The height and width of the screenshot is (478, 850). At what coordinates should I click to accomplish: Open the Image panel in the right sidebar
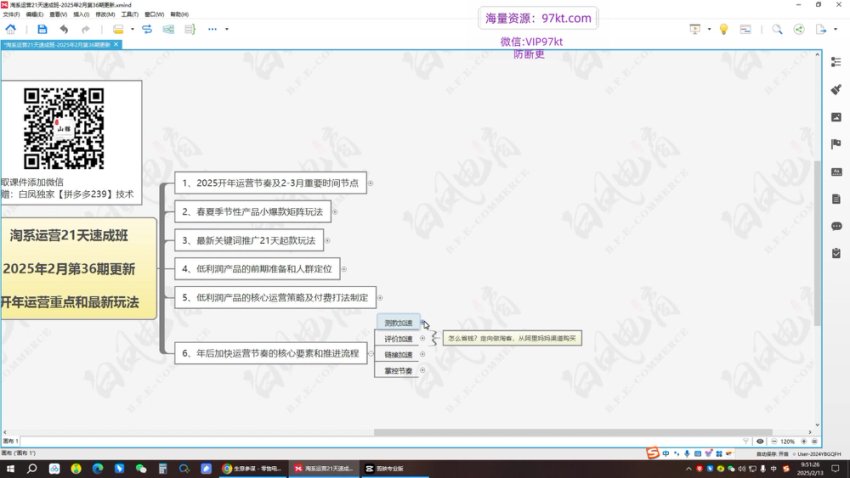pyautogui.click(x=836, y=117)
